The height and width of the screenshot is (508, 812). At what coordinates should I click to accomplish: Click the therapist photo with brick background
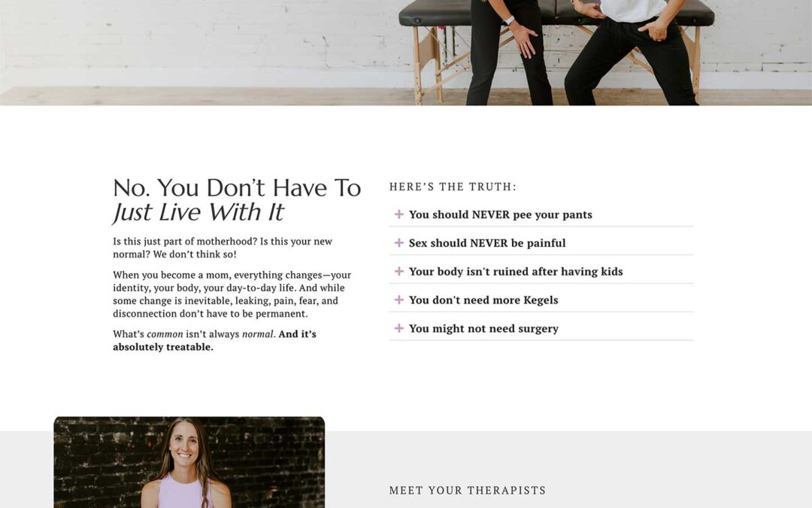click(189, 462)
